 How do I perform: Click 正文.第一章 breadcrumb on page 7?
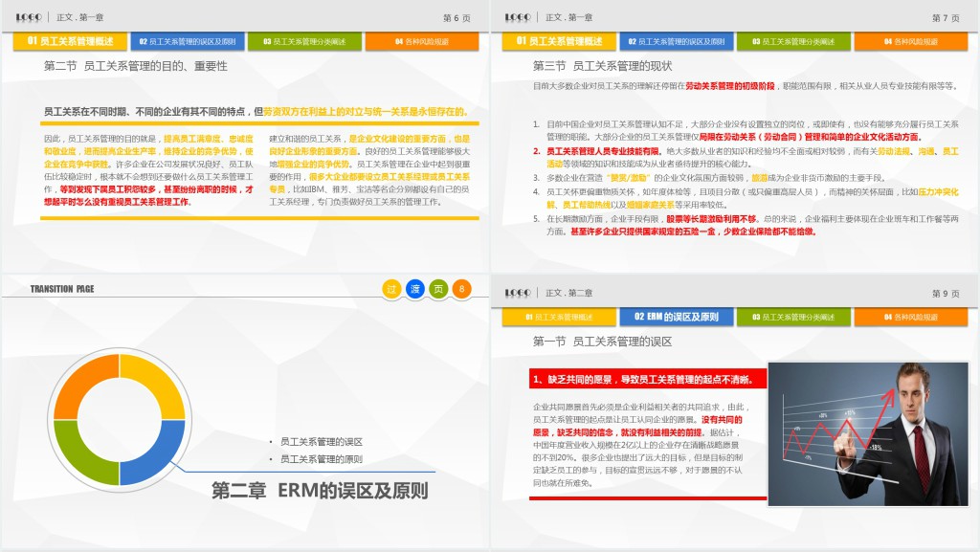[x=569, y=17]
